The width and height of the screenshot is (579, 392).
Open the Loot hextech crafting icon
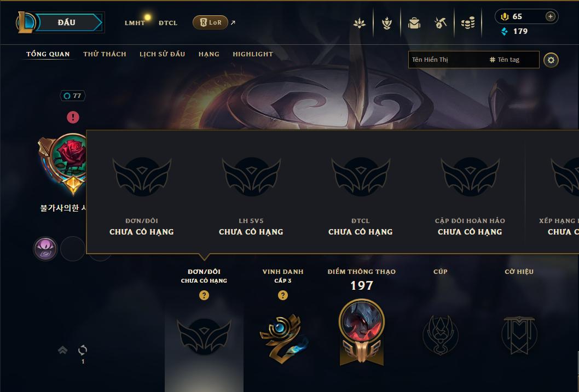point(441,23)
